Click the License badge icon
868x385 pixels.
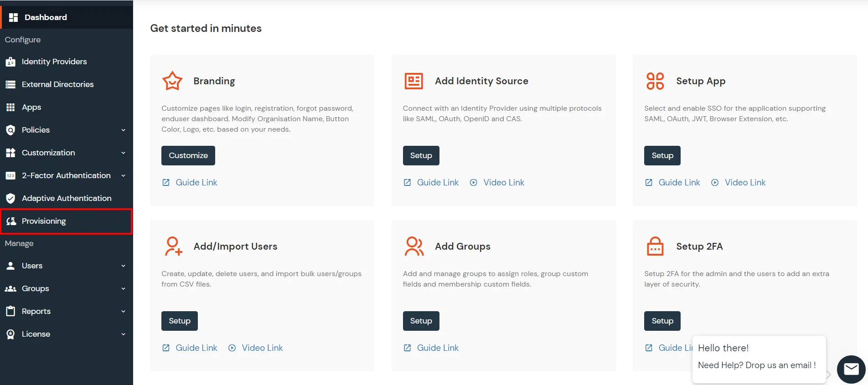[10, 334]
